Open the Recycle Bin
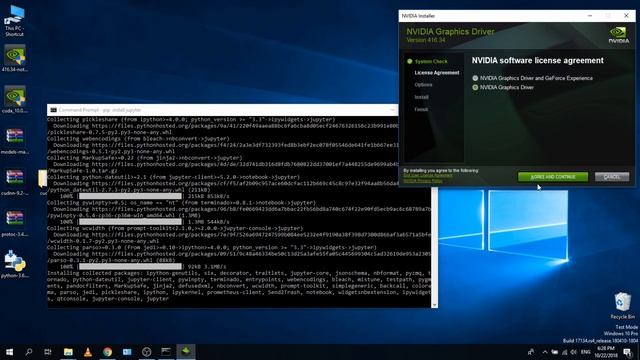 [622, 305]
